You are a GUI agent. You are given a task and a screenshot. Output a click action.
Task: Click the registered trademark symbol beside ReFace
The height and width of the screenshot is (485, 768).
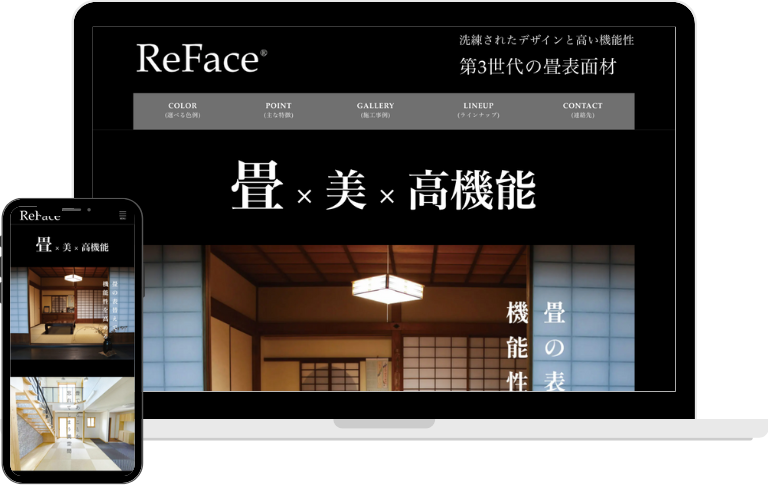(263, 52)
